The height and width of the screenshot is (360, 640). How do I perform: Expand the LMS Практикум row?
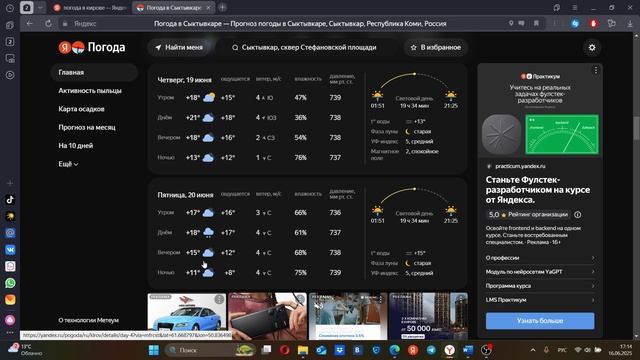pyautogui.click(x=540, y=300)
